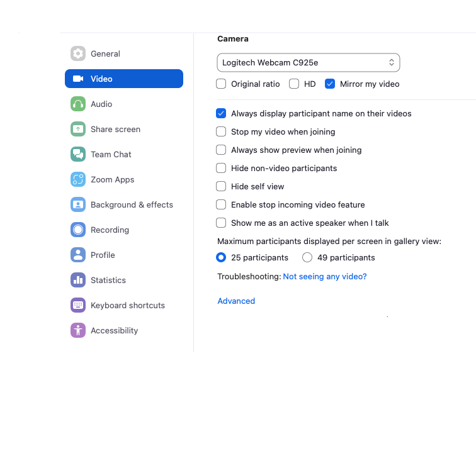The height and width of the screenshot is (451, 476).
Task: Check Enable stop incoming video feature
Action: click(x=221, y=204)
